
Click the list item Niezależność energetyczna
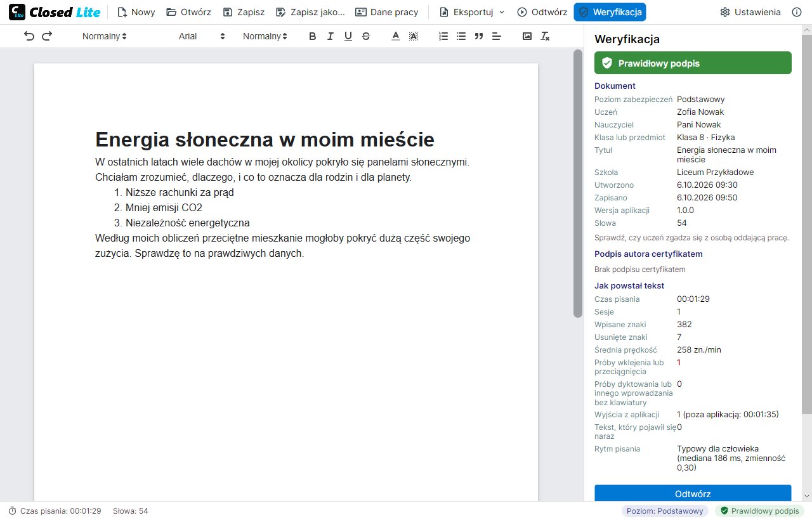188,223
